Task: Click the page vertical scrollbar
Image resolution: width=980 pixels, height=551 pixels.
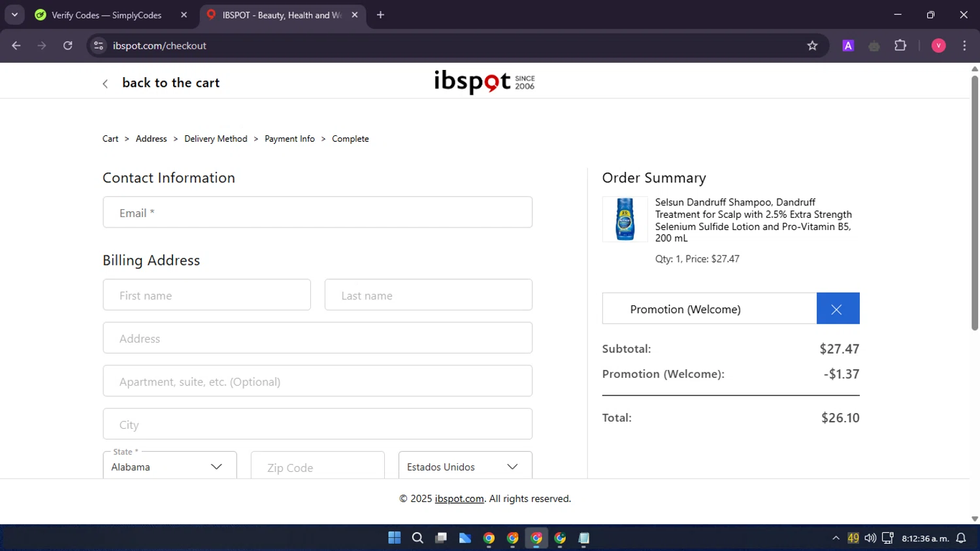Action: tap(975, 203)
